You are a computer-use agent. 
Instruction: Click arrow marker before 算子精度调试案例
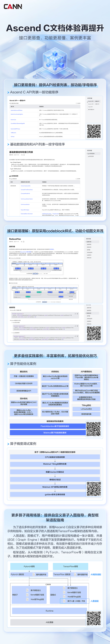click(x=8, y=444)
